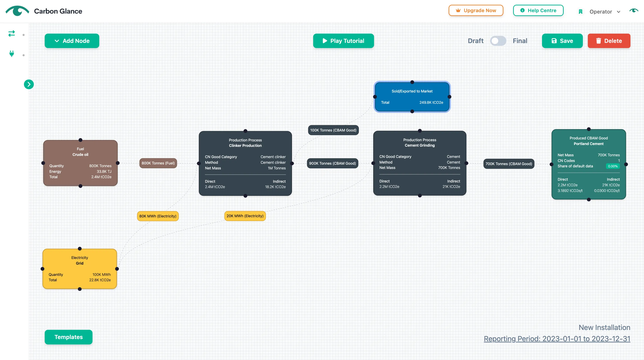Click the trash icon on Delete
This screenshot has height=360, width=644.
(598, 41)
